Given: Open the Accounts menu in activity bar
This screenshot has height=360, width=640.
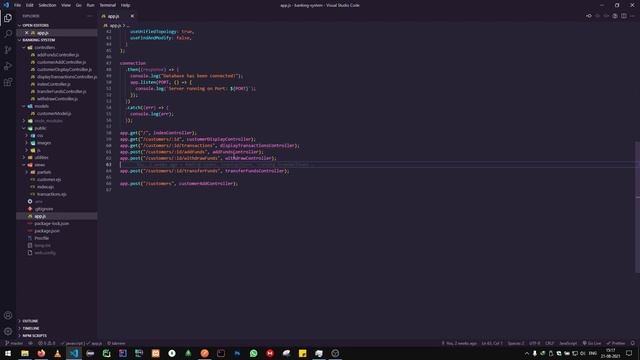Looking at the screenshot, I should [x=8, y=315].
